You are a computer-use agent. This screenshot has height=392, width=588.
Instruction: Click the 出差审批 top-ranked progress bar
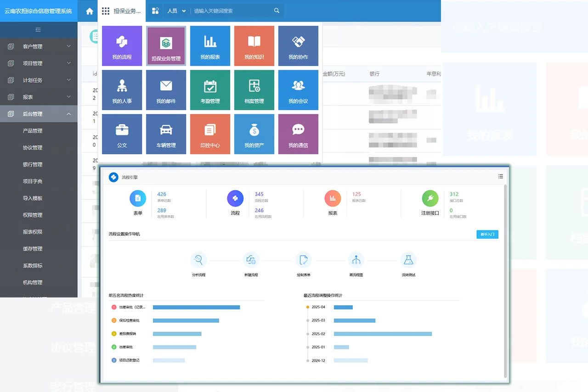pos(196,307)
